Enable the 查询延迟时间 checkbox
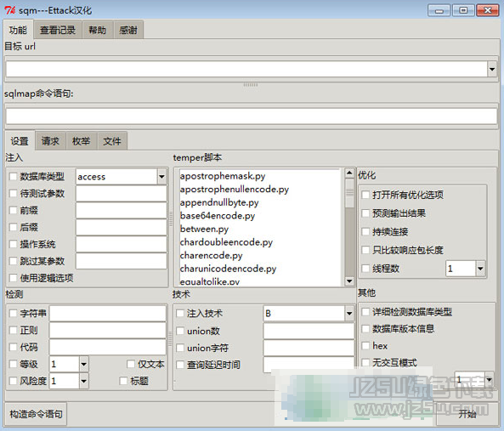 click(180, 365)
